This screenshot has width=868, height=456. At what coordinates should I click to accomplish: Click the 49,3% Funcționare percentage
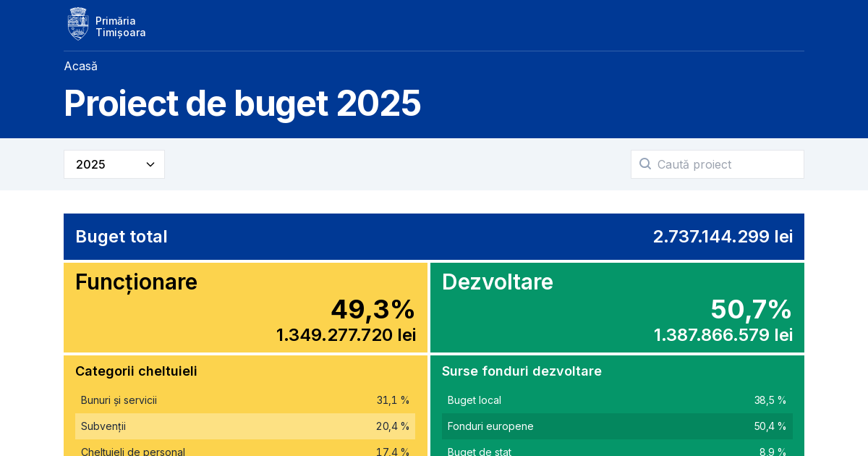click(373, 310)
